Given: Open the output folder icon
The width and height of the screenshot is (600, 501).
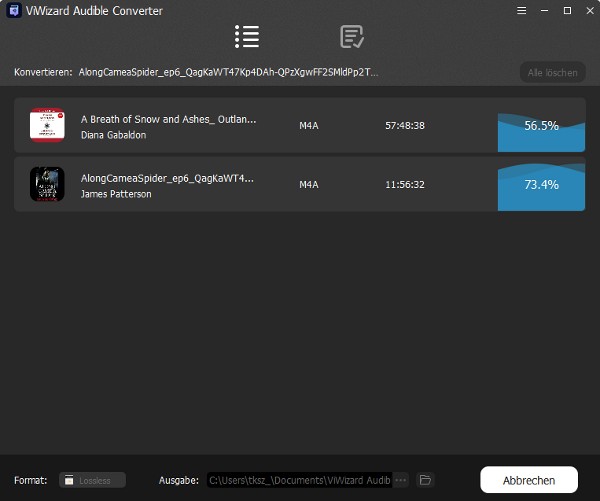Looking at the screenshot, I should pyautogui.click(x=425, y=480).
